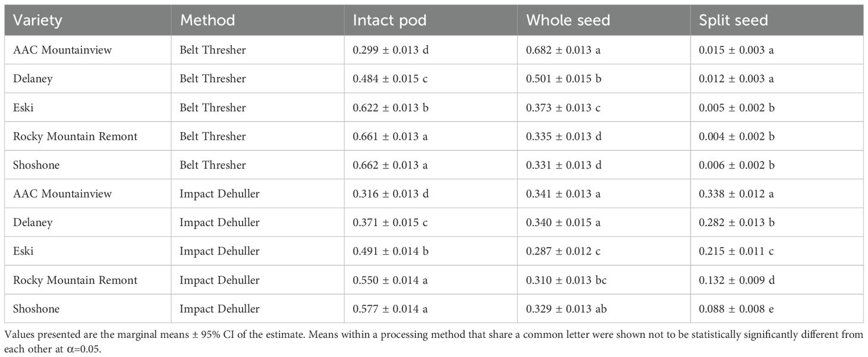
Task: Click Rocky Mountain Remont Belt Thresher row
Action: coord(434,136)
